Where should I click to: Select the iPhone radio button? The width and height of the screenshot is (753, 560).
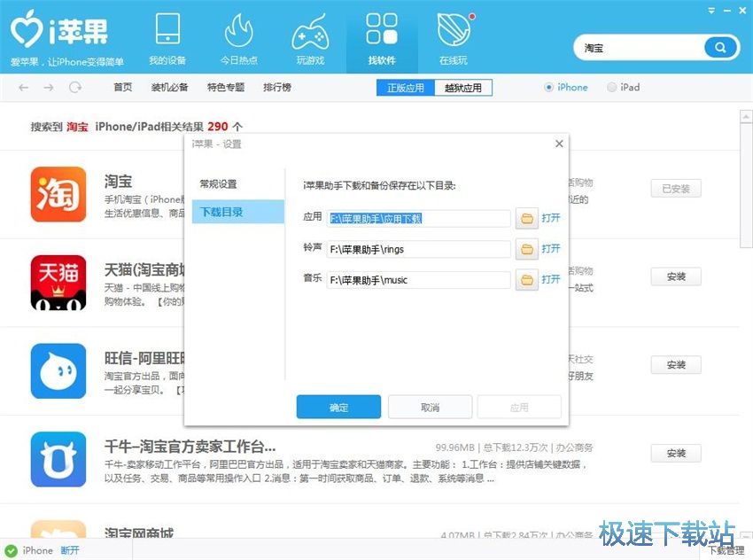[x=548, y=88]
